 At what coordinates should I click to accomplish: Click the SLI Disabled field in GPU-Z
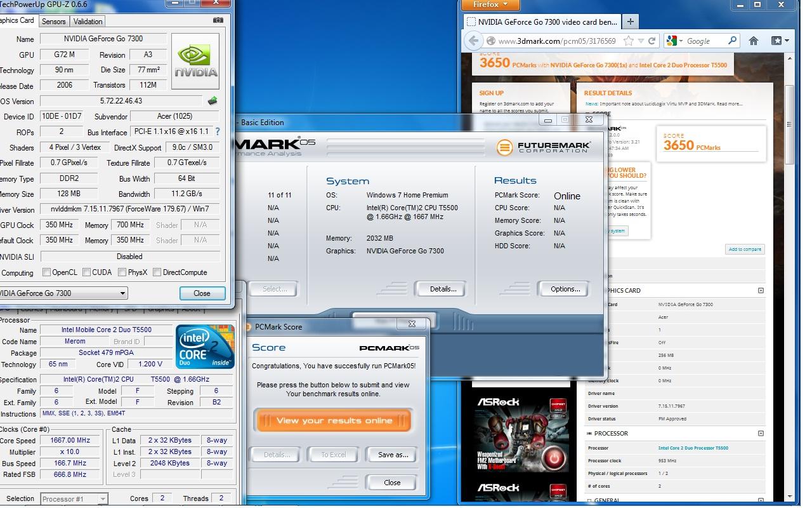coord(129,257)
